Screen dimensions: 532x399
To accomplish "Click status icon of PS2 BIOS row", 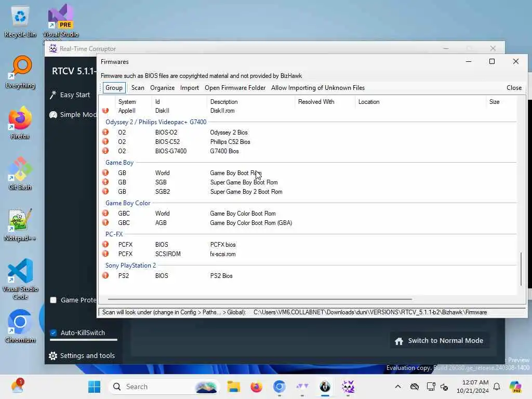I will pyautogui.click(x=105, y=275).
